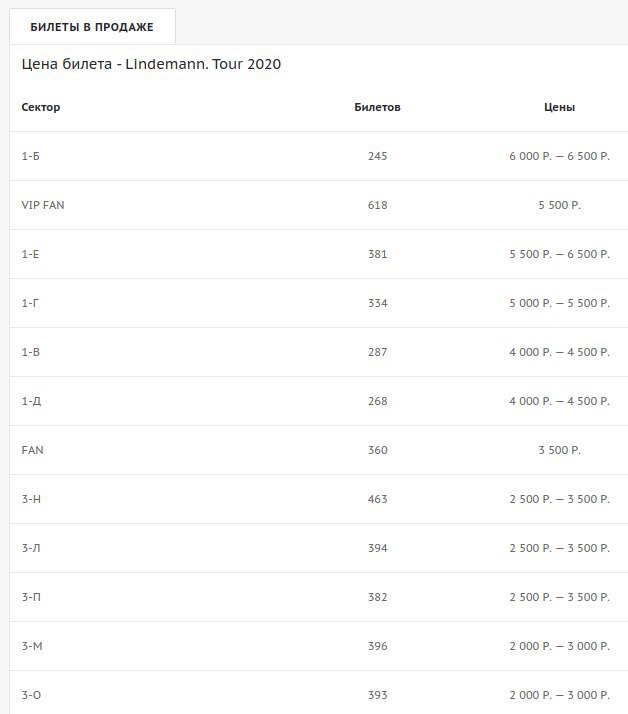The image size is (628, 714).
Task: Click the 5 500 Р. VIP FAN price
Action: 559,205
